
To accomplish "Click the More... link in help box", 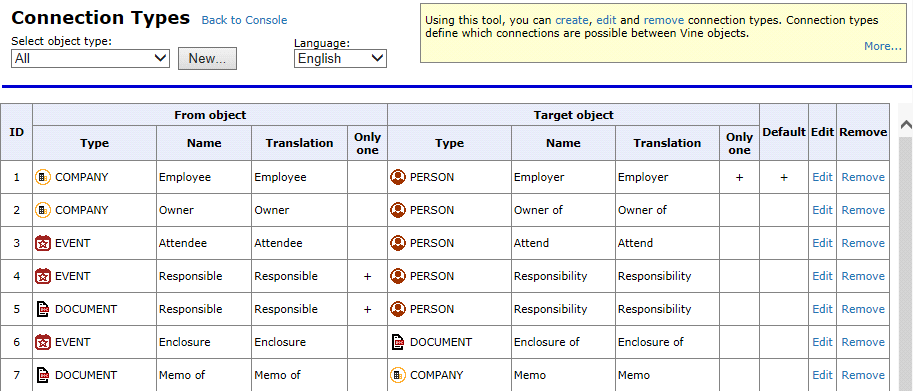I will 883,46.
